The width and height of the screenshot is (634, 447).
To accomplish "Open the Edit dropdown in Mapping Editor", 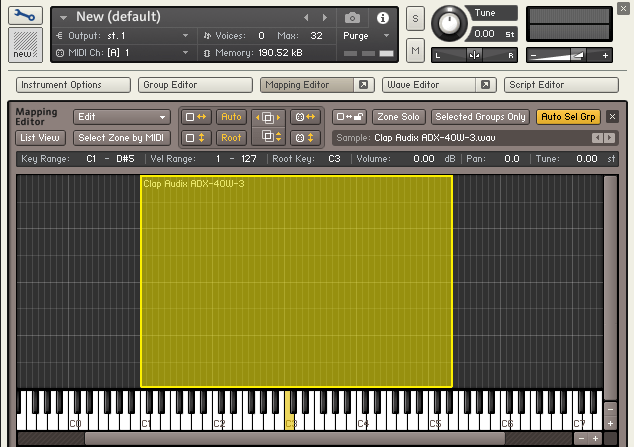I will [120, 117].
